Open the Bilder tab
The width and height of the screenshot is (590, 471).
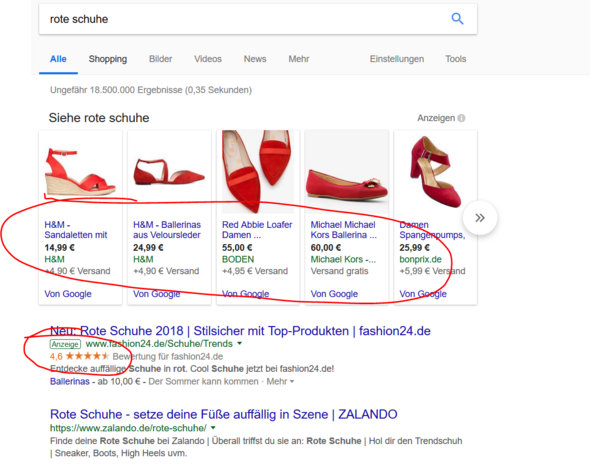pos(161,59)
